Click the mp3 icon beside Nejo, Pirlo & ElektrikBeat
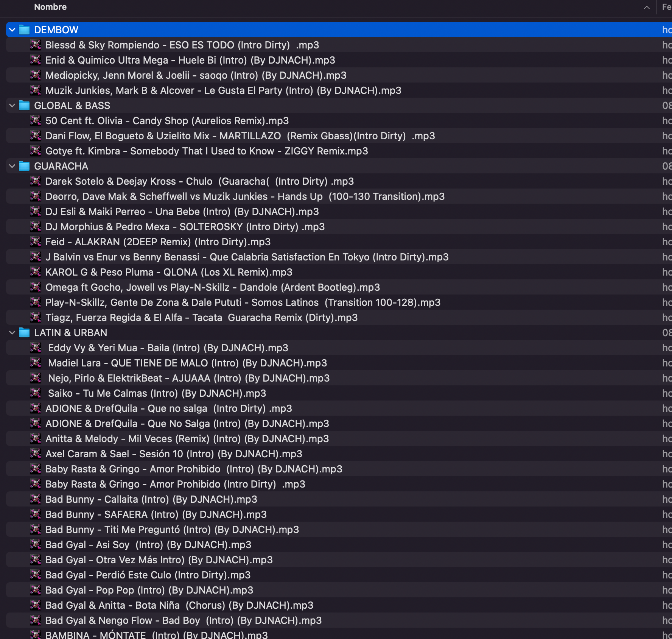This screenshot has width=672, height=639. 36,378
